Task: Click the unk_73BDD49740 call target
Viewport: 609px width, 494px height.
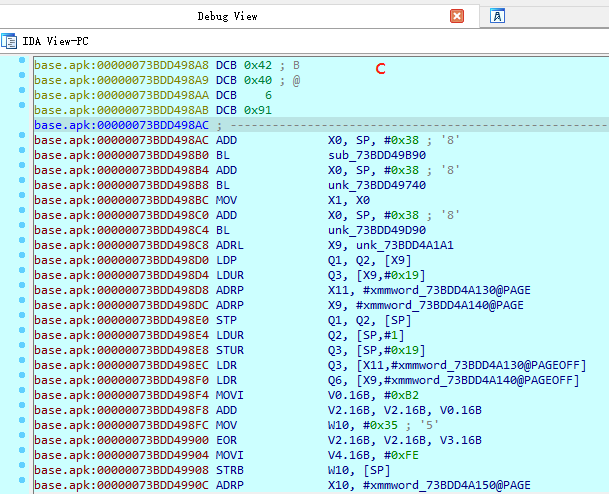Action: click(377, 185)
